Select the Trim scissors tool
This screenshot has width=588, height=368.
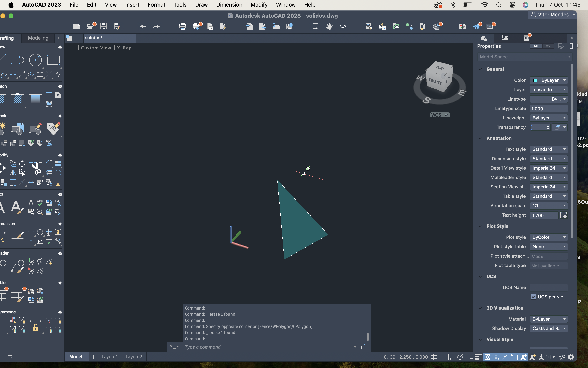37,168
